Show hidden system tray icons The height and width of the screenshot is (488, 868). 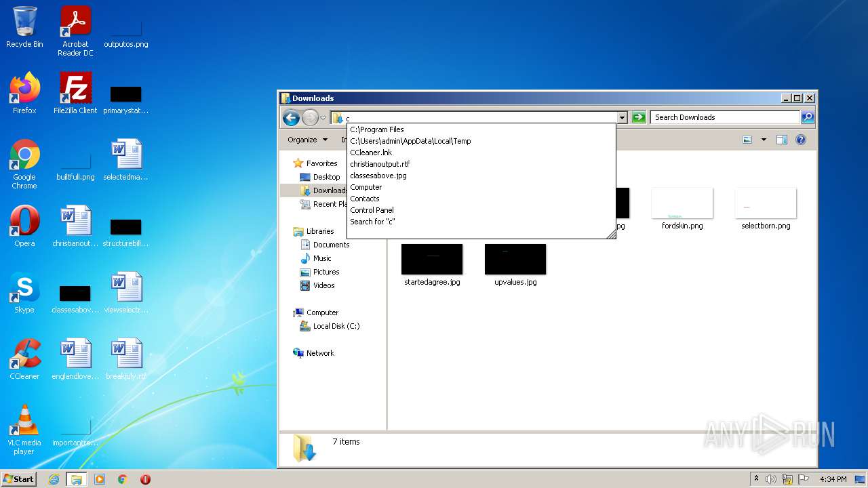point(756,479)
